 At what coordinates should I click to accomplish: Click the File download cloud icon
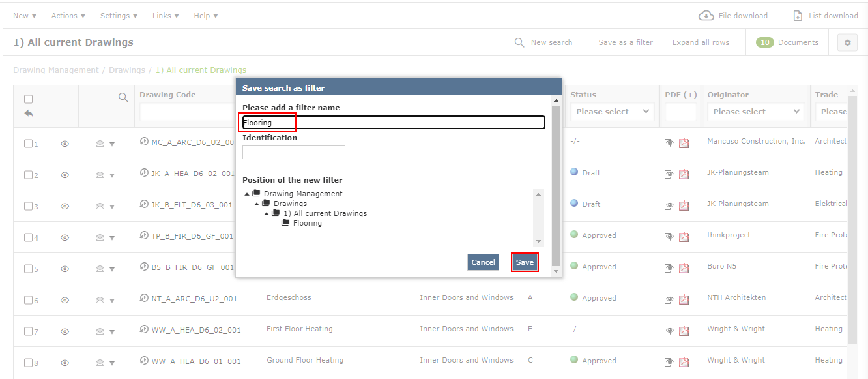click(706, 16)
